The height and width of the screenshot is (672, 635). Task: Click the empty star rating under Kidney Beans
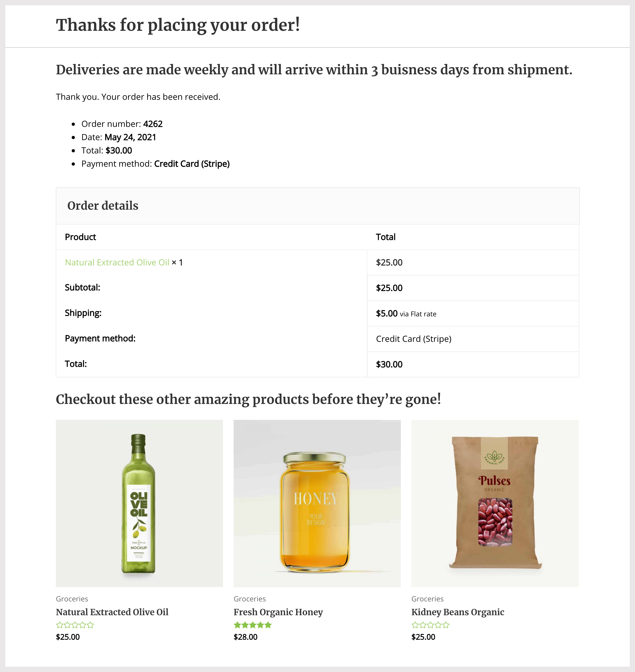coord(430,625)
